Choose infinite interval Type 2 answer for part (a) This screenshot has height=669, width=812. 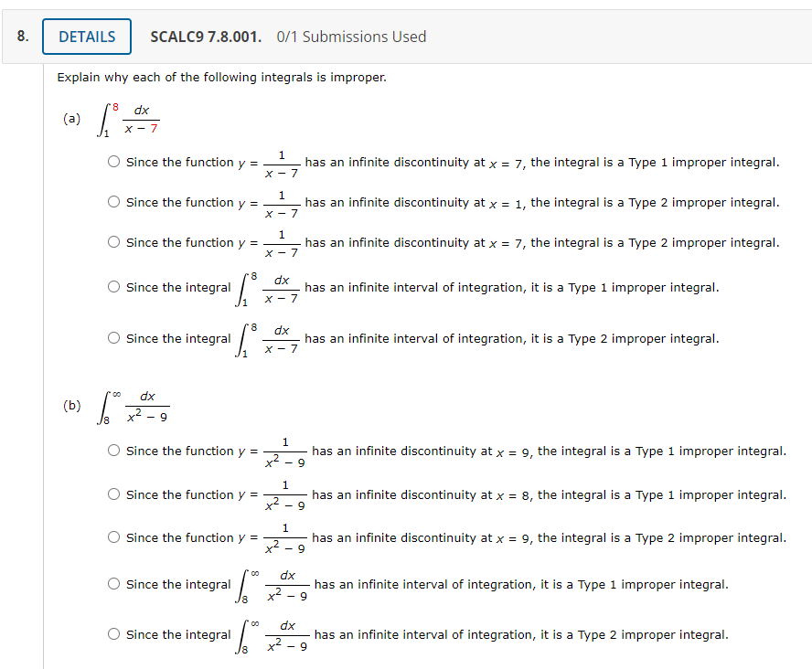coord(113,337)
